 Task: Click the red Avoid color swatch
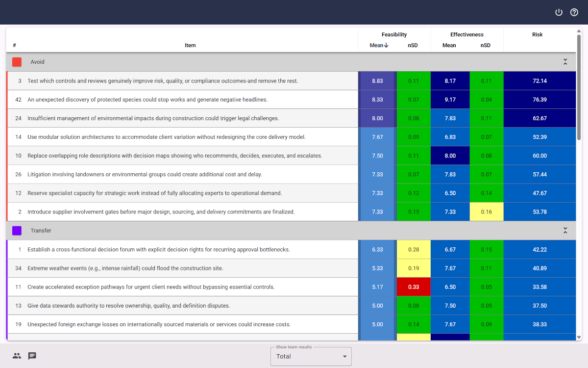point(17,62)
